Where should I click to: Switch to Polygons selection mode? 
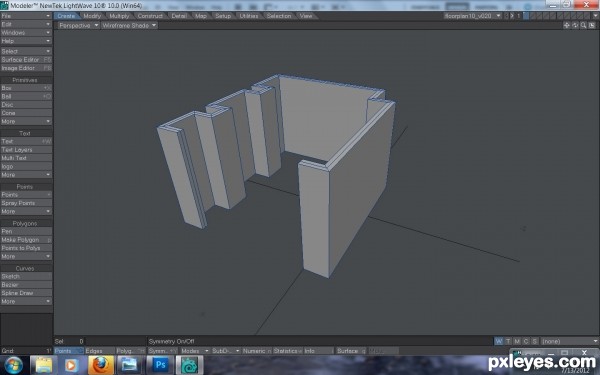[x=130, y=351]
